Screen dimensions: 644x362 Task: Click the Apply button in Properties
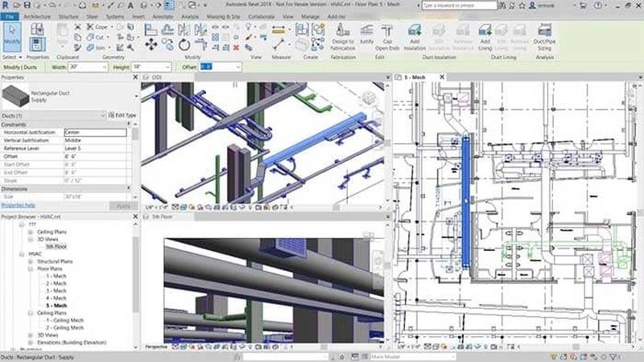(124, 206)
